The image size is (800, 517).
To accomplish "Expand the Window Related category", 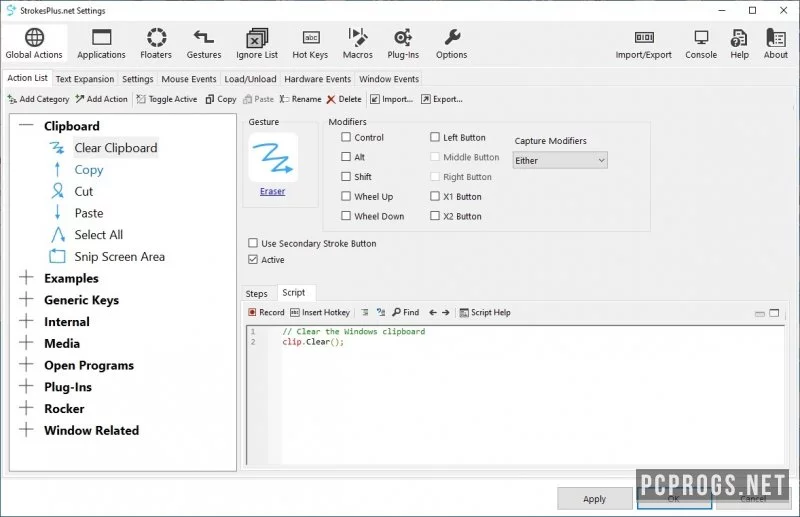I will 26,430.
